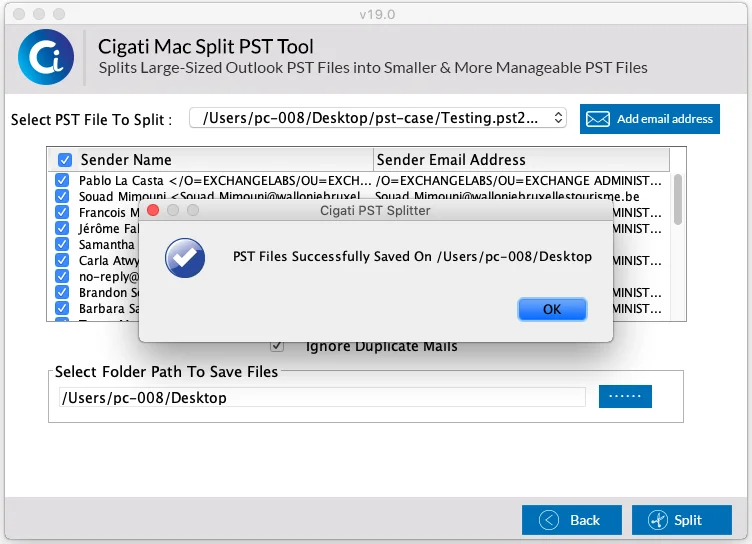
Task: Click the envelope icon on Add email
Action: (598, 119)
